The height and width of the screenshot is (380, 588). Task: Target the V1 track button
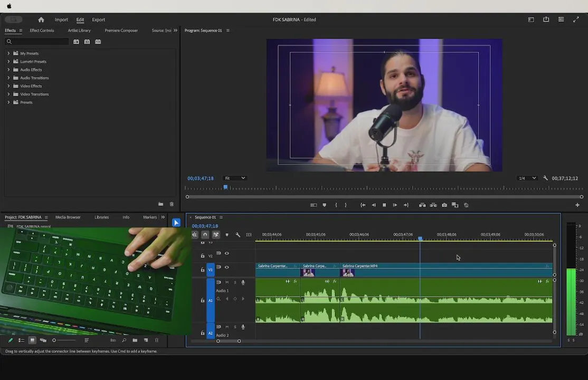pos(211,270)
